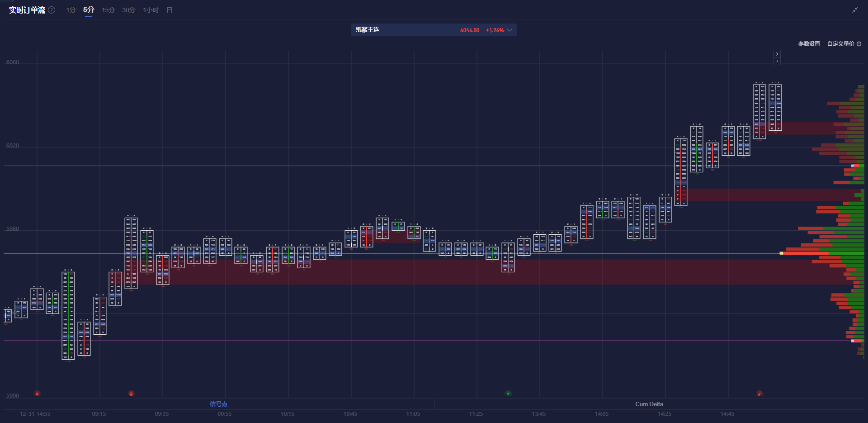Viewport: 868px width, 423px height.
Task: Select the 信号点 bottom panel tab
Action: coord(218,404)
